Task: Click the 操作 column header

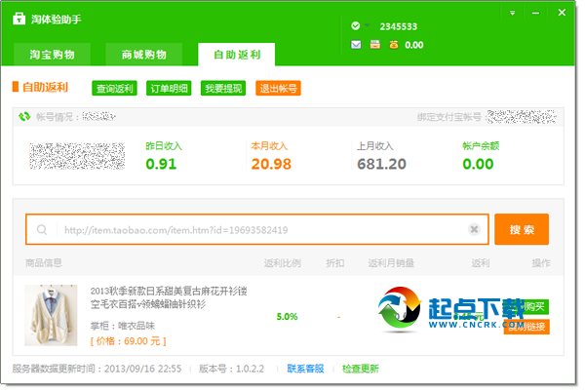Action: (540, 263)
